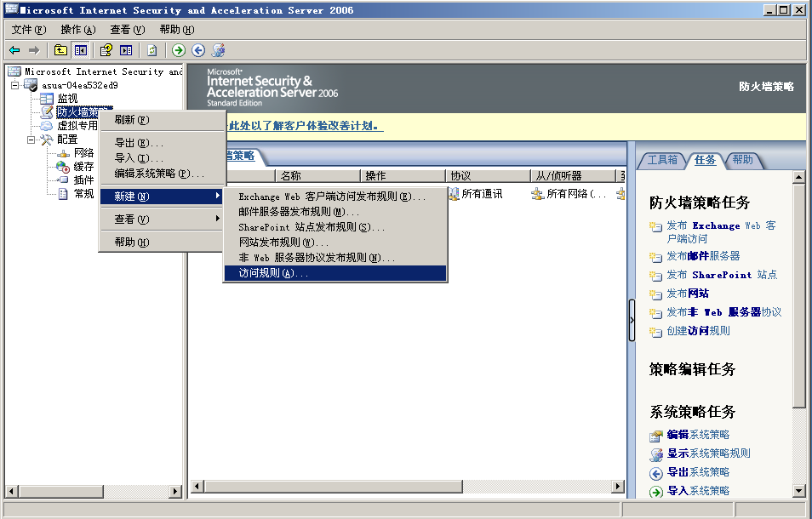Click the server asua-04ea532ed9 icon

pyautogui.click(x=31, y=85)
